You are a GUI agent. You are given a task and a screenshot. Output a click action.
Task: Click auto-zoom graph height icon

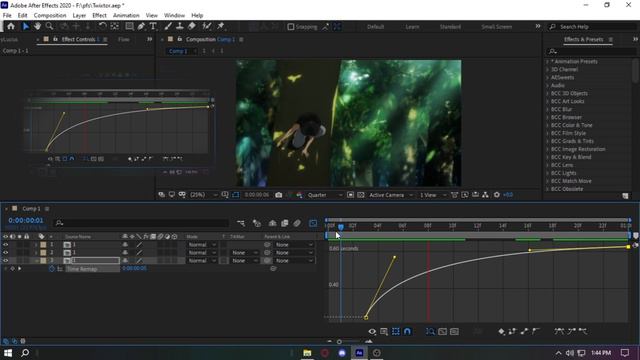click(430, 331)
